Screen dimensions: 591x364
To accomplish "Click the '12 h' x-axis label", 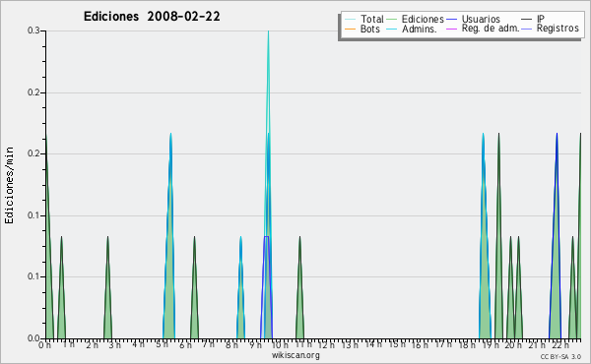I will (x=326, y=345).
